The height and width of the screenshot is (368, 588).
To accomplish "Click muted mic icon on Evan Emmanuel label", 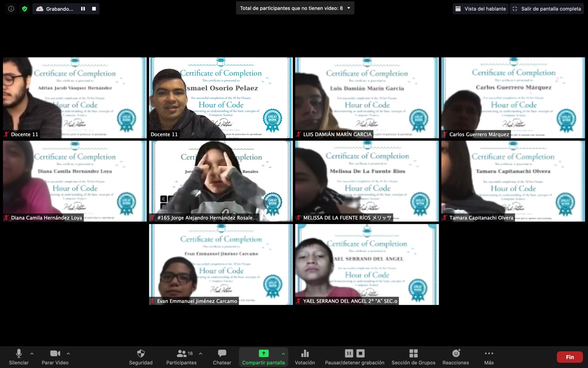I will click(153, 301).
